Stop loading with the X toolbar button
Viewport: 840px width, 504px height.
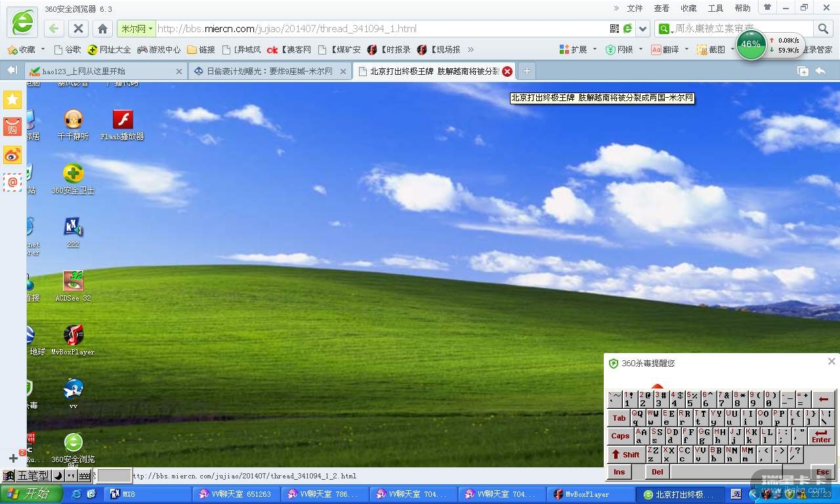pos(78,28)
